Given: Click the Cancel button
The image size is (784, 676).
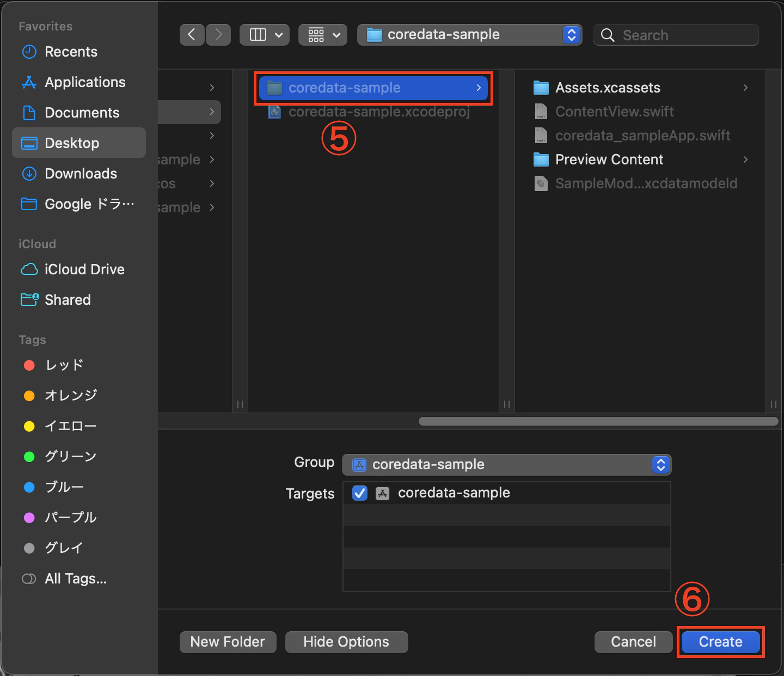Looking at the screenshot, I should [633, 642].
